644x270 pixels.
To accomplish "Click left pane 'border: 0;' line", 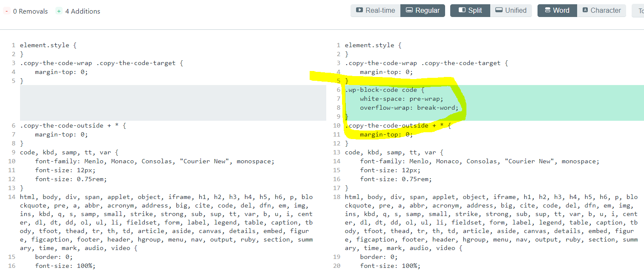I will tap(54, 257).
